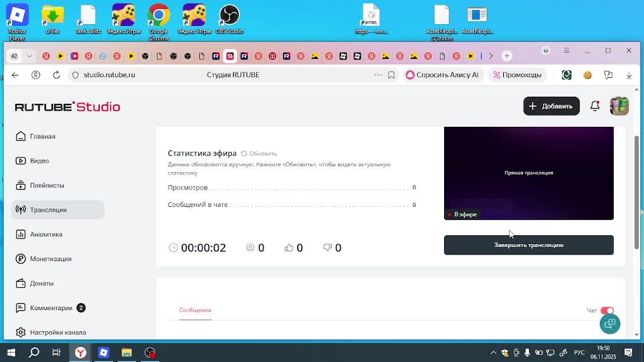644x362 pixels.
Task: Open File Explorer from taskbar
Action: (x=126, y=353)
